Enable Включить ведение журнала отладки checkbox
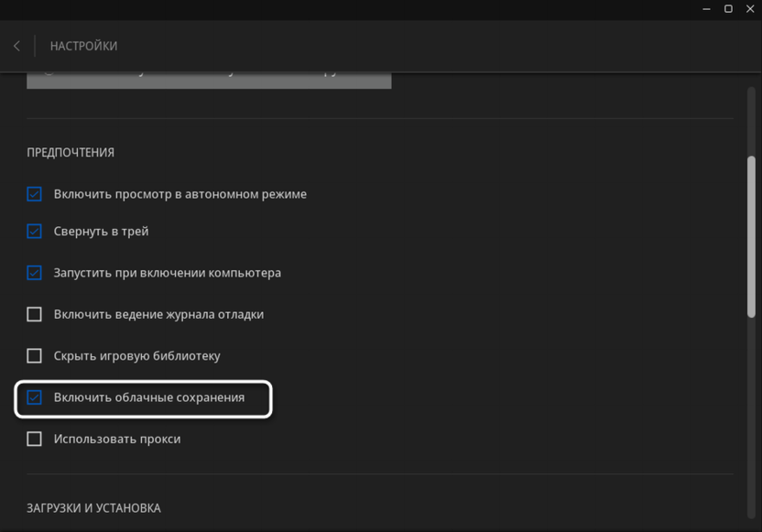762x532 pixels. coord(35,314)
